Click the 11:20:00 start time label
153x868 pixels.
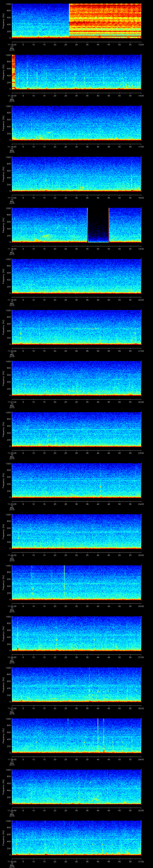12,351
